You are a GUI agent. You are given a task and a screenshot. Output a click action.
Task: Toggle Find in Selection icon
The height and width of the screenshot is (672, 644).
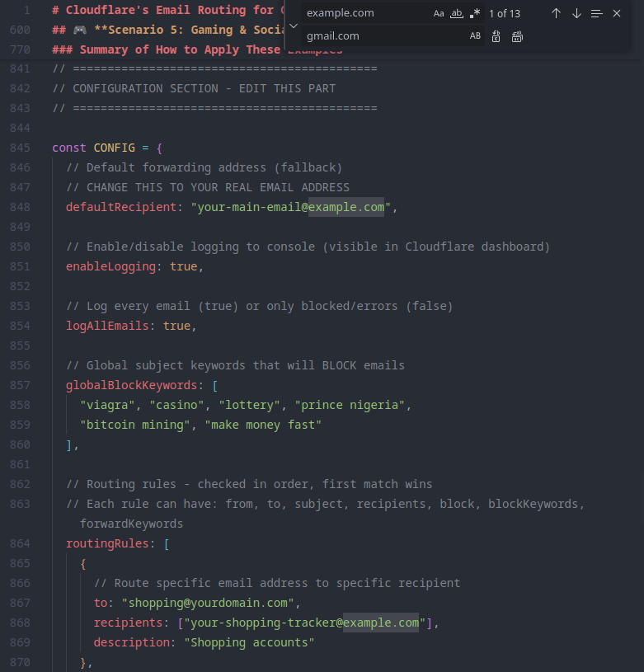(x=597, y=13)
